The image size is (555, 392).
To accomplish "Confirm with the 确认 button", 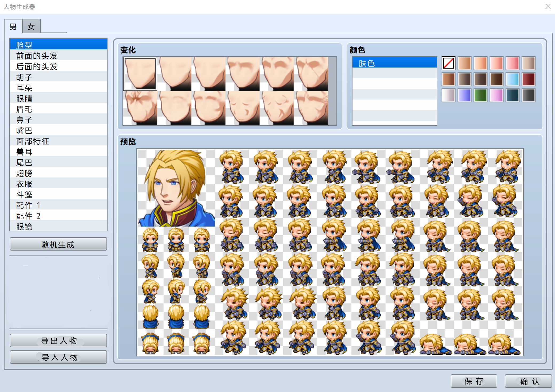I will click(528, 381).
